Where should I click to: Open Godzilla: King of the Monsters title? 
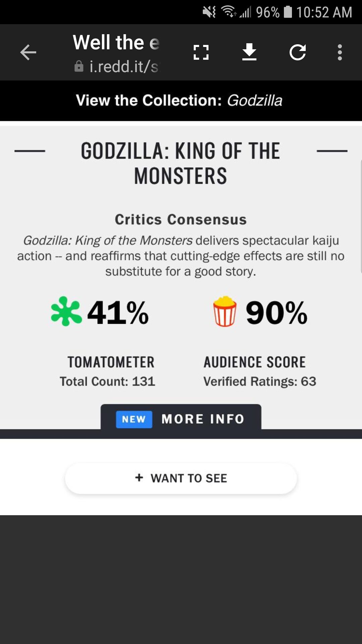pos(181,163)
